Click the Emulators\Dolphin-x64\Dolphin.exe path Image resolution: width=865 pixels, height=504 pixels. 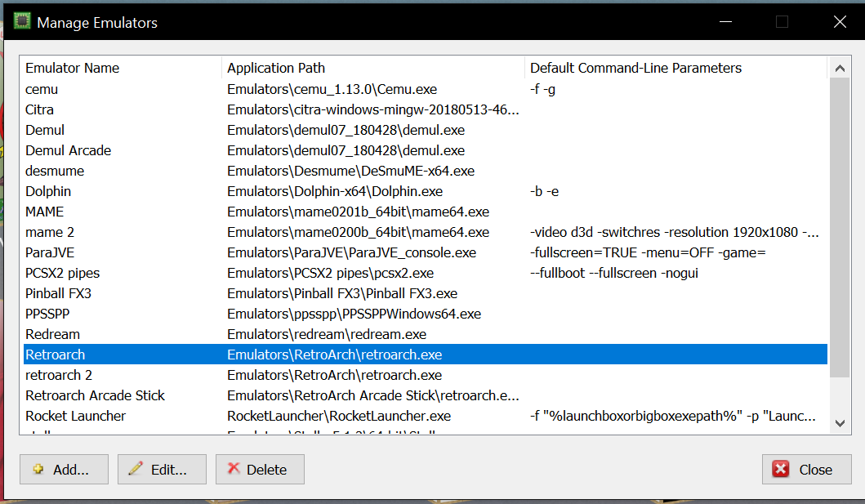pos(335,191)
